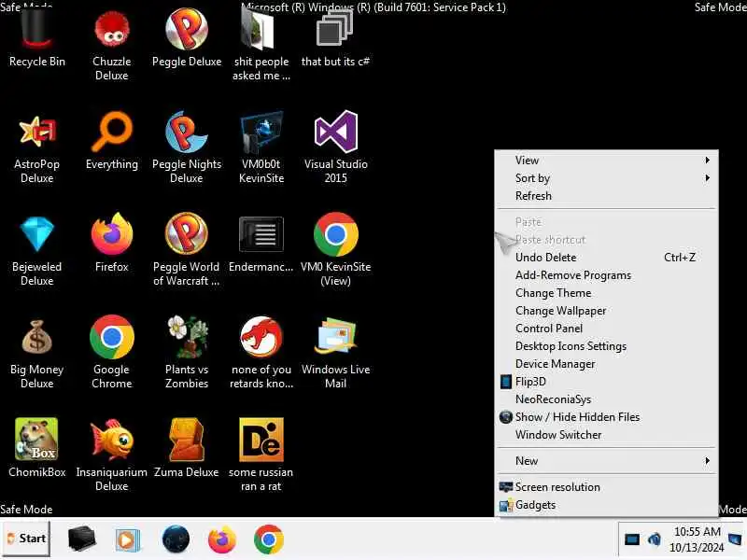Viewport: 747px width, 560px height.
Task: Select the VM0 KevinSite (View) icon
Action: pos(335,249)
